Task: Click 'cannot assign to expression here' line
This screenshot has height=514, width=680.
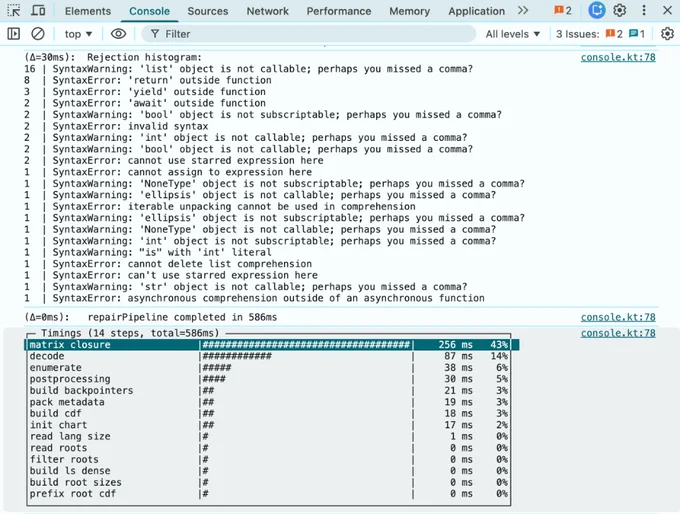Action: 168,172
